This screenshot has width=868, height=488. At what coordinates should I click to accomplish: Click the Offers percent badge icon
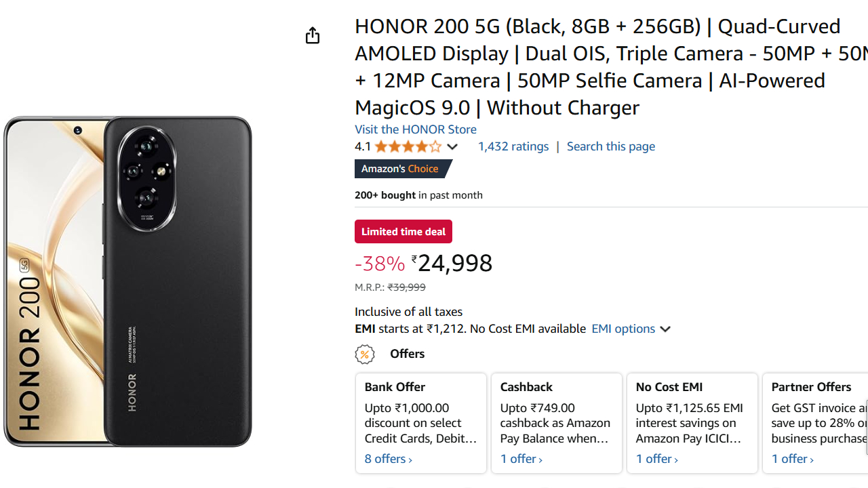[x=365, y=354]
